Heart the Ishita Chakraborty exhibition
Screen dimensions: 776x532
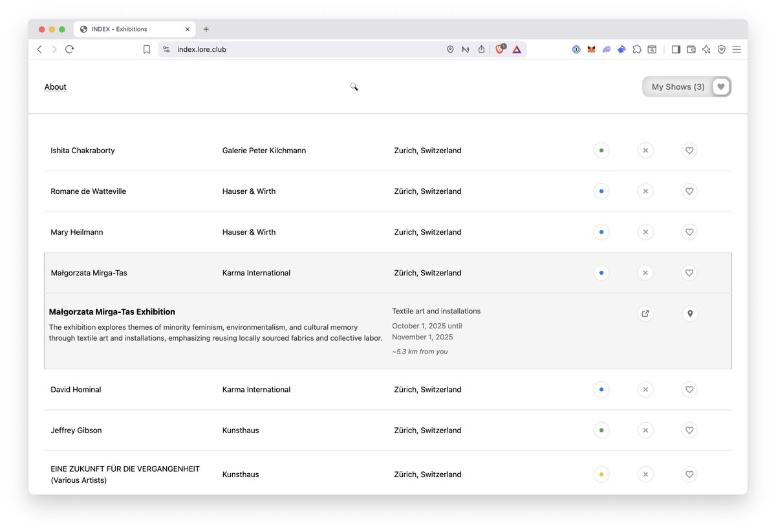pyautogui.click(x=689, y=150)
